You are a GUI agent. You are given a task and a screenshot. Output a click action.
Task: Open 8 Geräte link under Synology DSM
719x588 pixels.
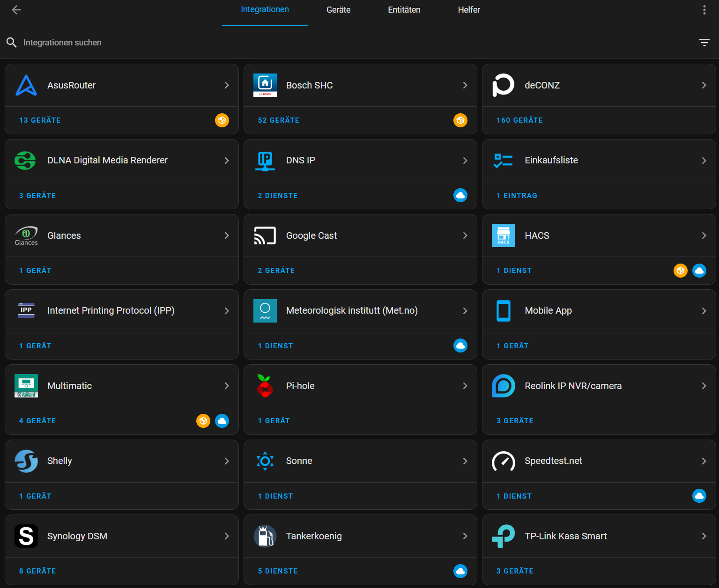[37, 571]
